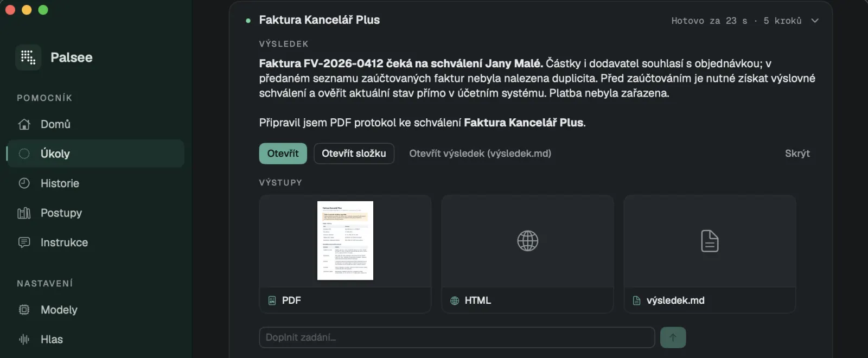Image resolution: width=868 pixels, height=358 pixels.
Task: Send the follow-up with arrow button
Action: [x=673, y=337]
